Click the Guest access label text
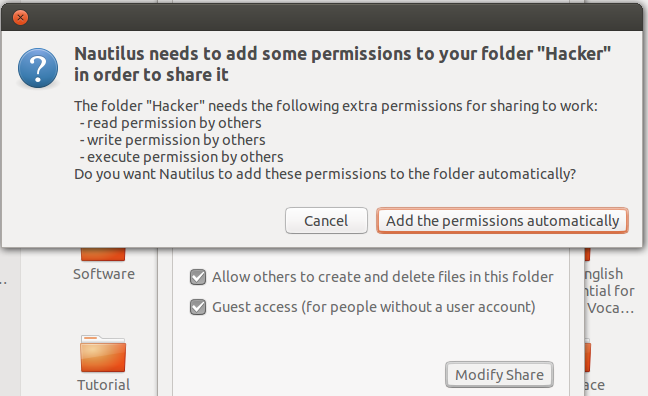This screenshot has width=648, height=396. pyautogui.click(x=374, y=307)
